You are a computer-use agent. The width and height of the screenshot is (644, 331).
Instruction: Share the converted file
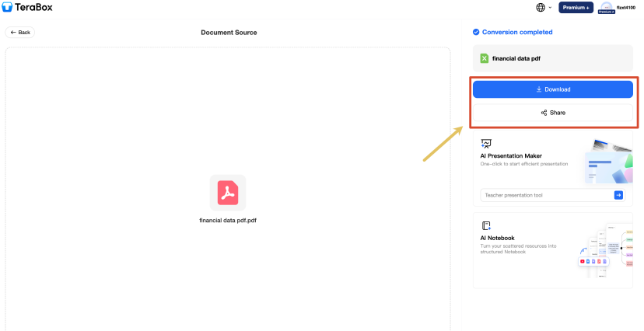[553, 113]
